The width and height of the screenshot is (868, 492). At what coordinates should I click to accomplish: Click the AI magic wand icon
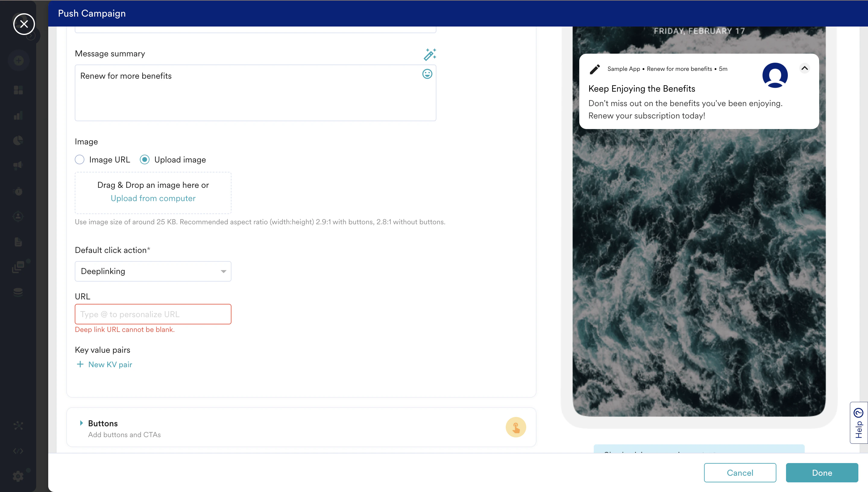click(429, 54)
